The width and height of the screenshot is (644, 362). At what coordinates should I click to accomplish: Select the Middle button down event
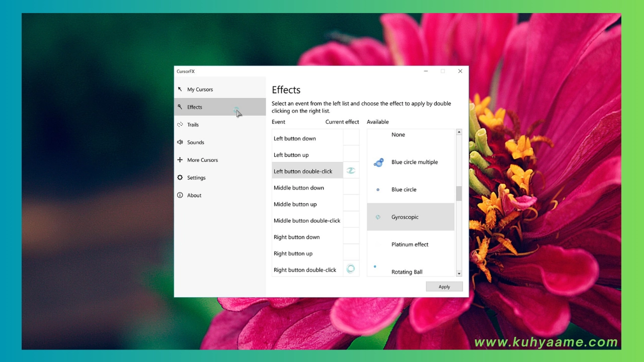[307, 188]
